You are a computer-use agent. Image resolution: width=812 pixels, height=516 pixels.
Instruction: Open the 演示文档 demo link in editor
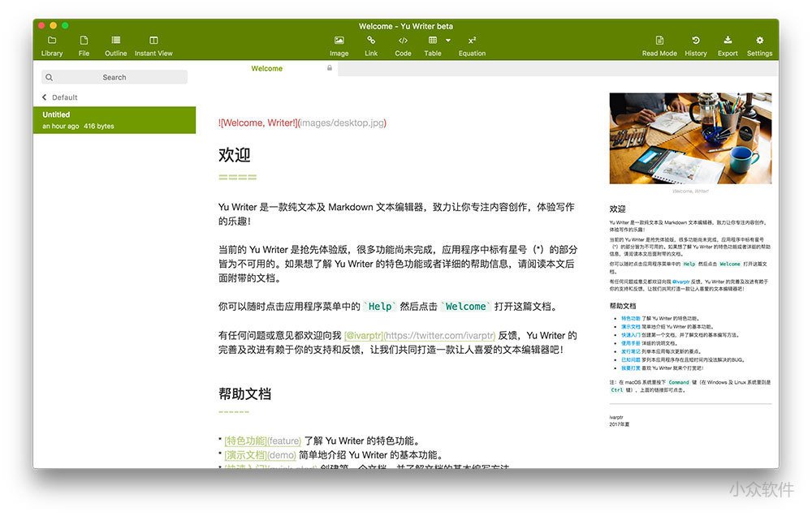point(260,455)
